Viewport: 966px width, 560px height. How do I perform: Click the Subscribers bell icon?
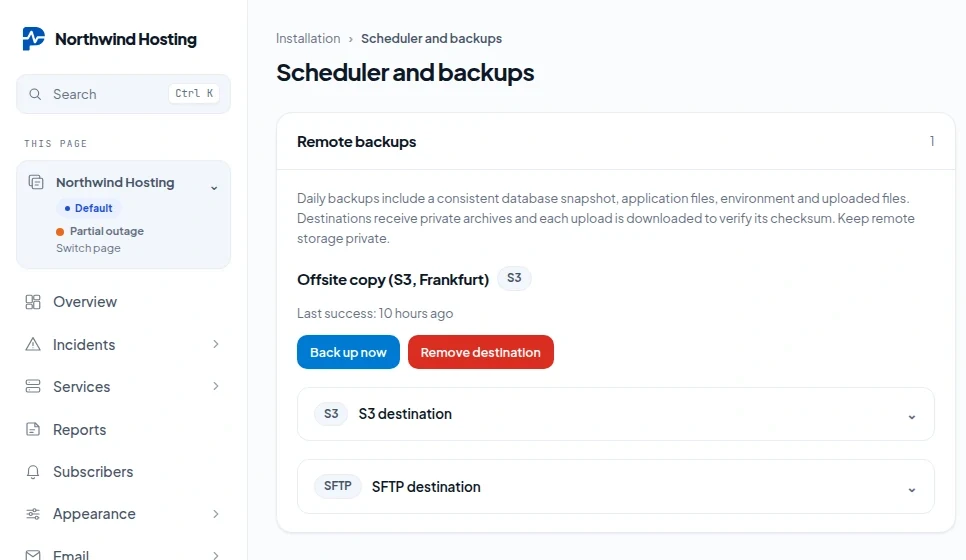coord(33,472)
